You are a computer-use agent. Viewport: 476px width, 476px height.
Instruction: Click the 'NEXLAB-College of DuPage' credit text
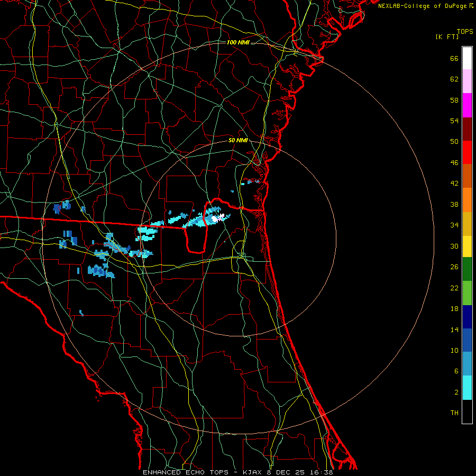[422, 6]
